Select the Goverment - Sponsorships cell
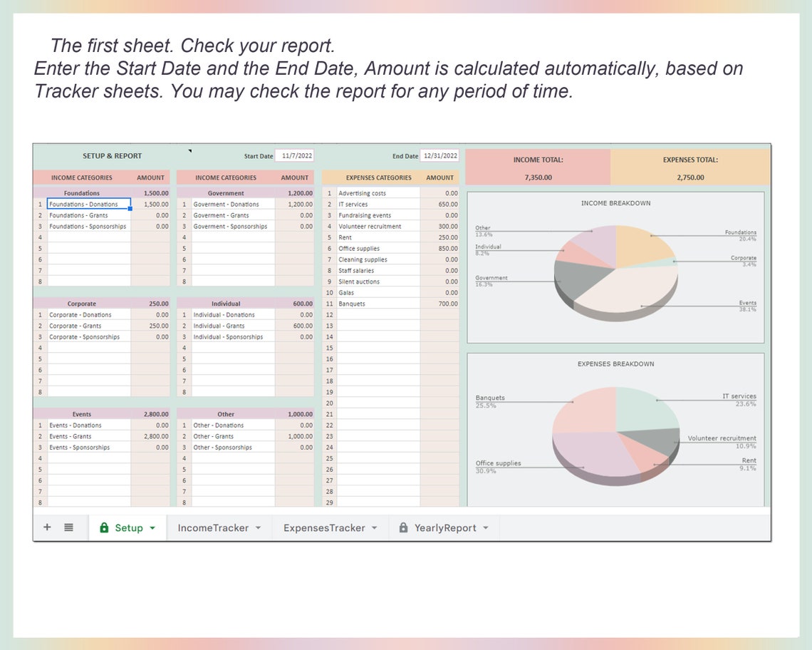Viewport: 812px width, 650px height. 233,226
